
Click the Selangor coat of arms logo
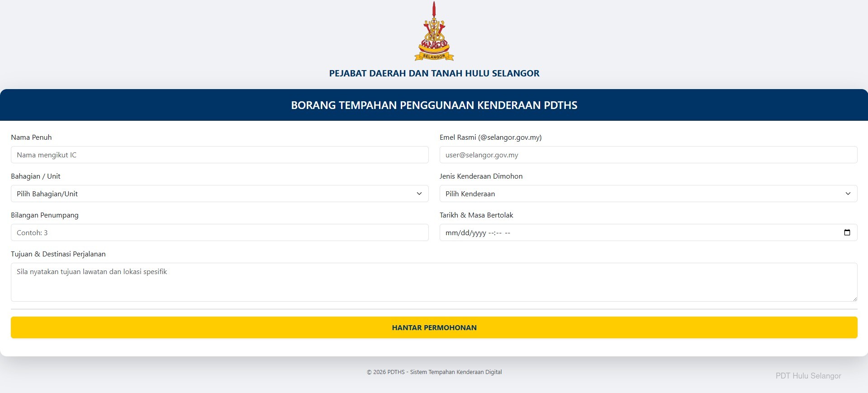tap(434, 31)
